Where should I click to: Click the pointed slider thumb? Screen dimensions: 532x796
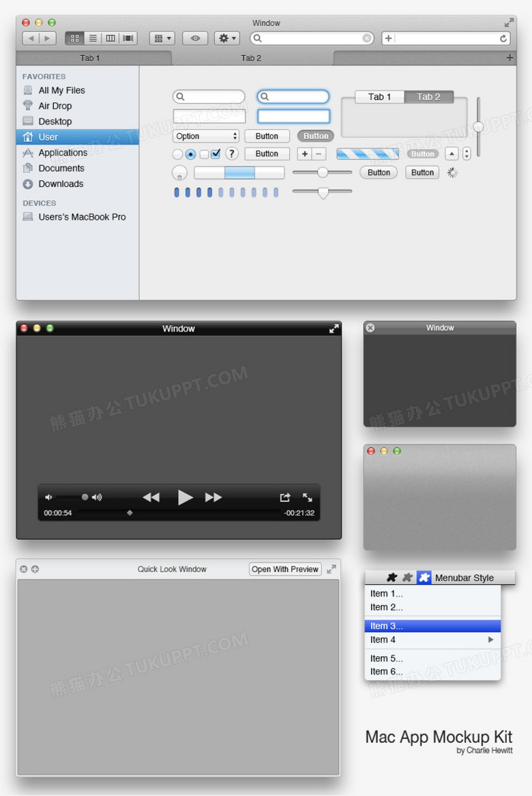323,193
